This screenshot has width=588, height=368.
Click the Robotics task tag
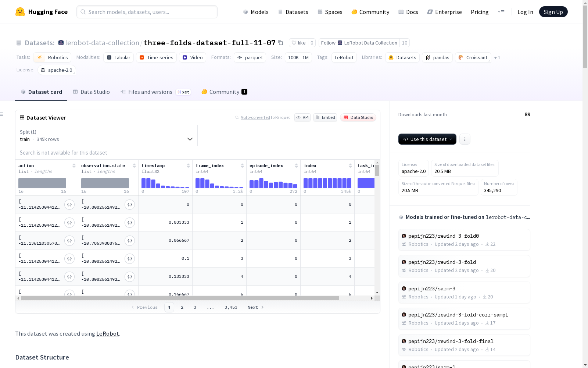(x=52, y=57)
